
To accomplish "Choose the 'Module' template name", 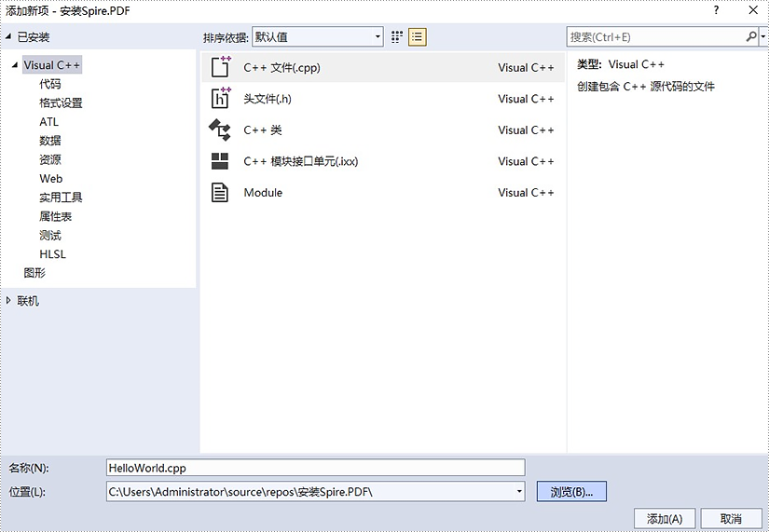I will click(x=263, y=193).
